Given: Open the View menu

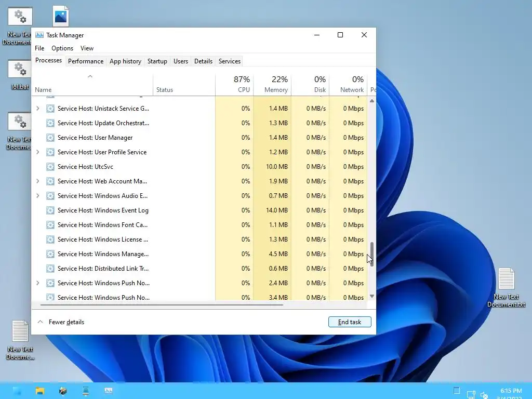Looking at the screenshot, I should tap(87, 48).
